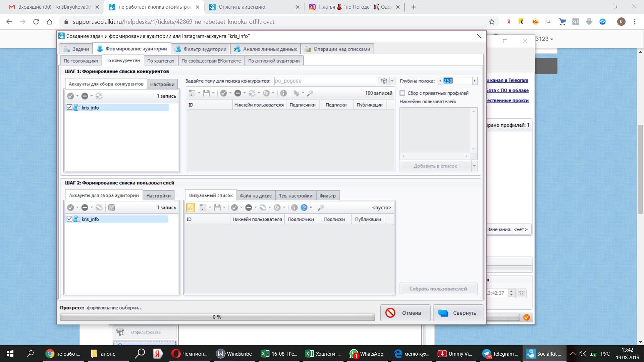Click checkbox-list icon above audience accounts list
644x362 pixels.
[112, 207]
